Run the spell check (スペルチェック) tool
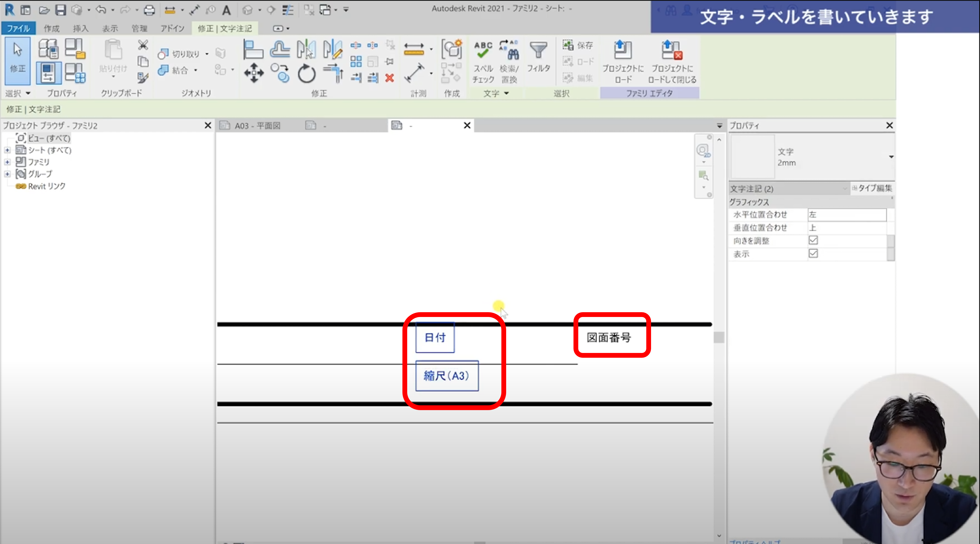Viewport: 980px width, 544px height. 483,61
